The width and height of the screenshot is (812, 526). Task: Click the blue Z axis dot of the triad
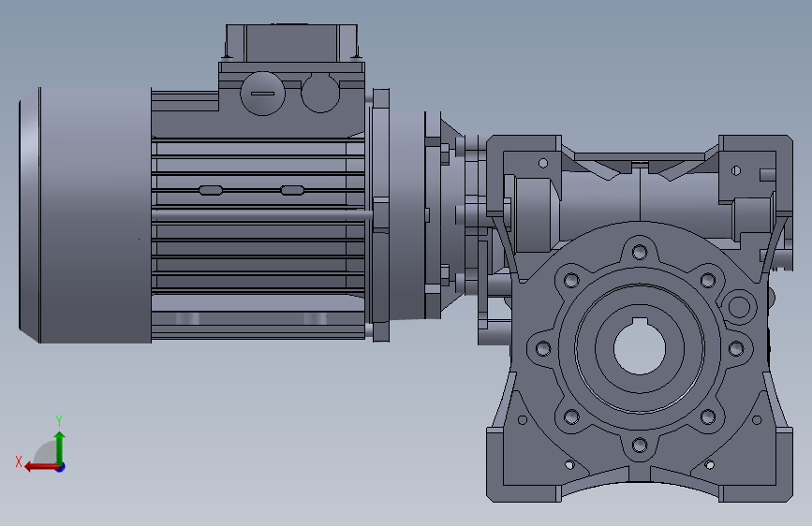pos(61,467)
